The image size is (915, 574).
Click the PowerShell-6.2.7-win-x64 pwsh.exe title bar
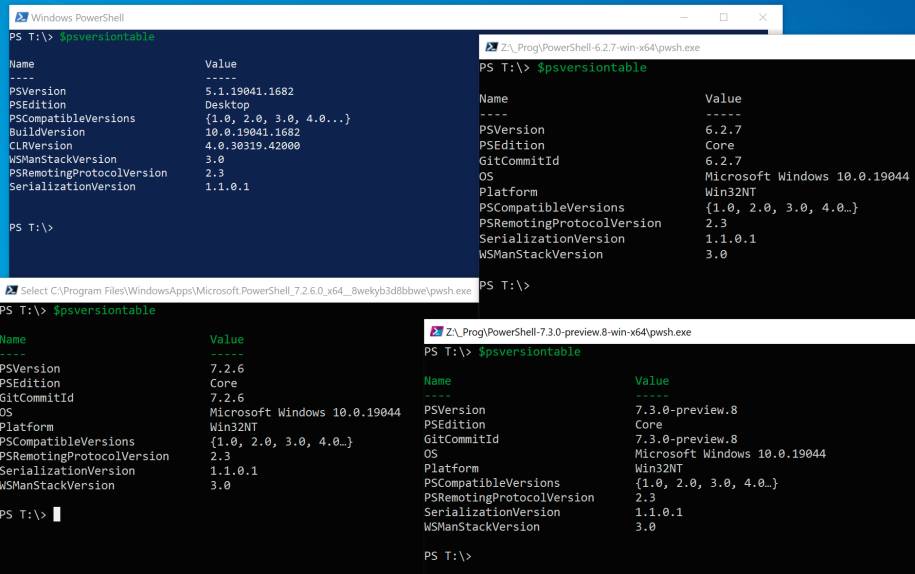697,47
